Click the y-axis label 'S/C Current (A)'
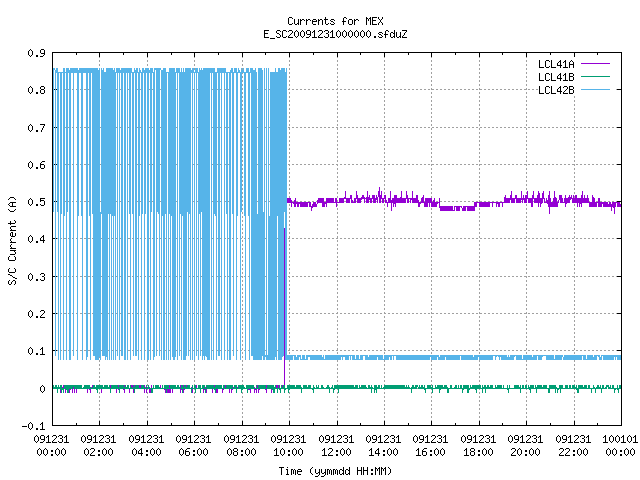 (12, 240)
